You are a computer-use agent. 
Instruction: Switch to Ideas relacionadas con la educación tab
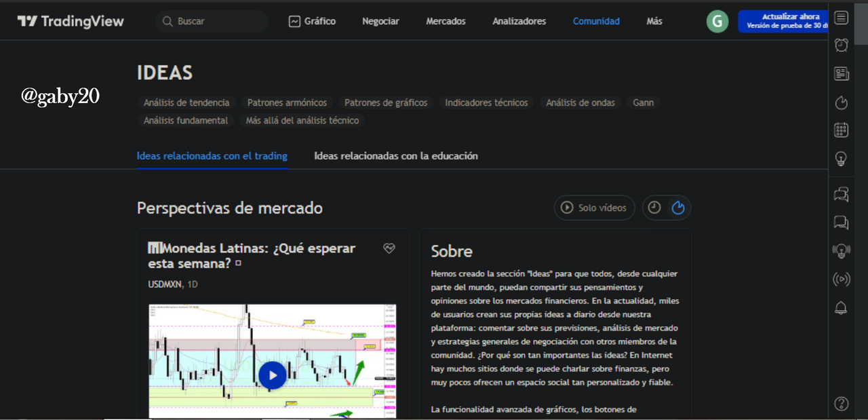[396, 156]
